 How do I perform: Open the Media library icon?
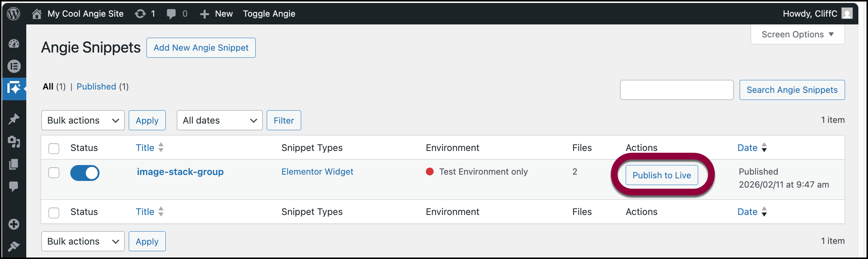click(x=14, y=142)
